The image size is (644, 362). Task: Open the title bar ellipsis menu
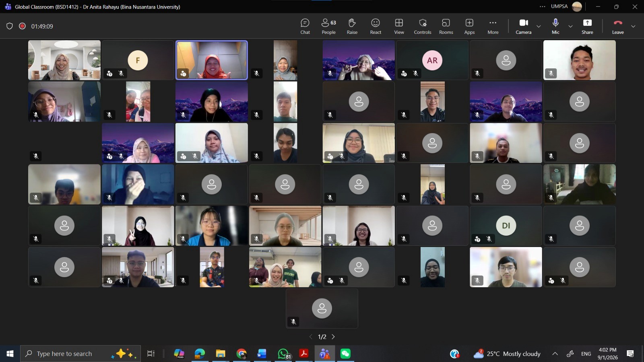[543, 6]
